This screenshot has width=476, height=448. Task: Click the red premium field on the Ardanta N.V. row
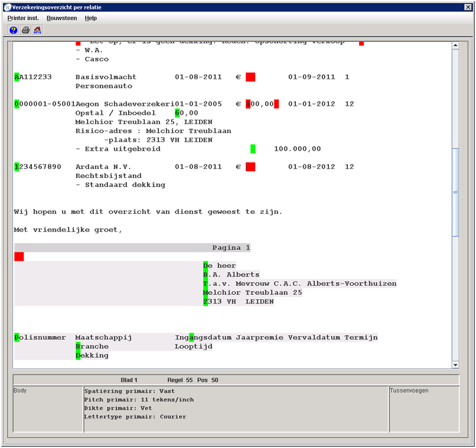(x=250, y=167)
